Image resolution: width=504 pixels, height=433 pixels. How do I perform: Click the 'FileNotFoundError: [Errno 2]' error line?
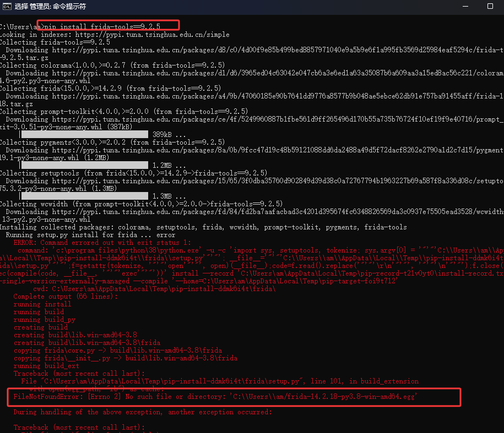[215, 397]
